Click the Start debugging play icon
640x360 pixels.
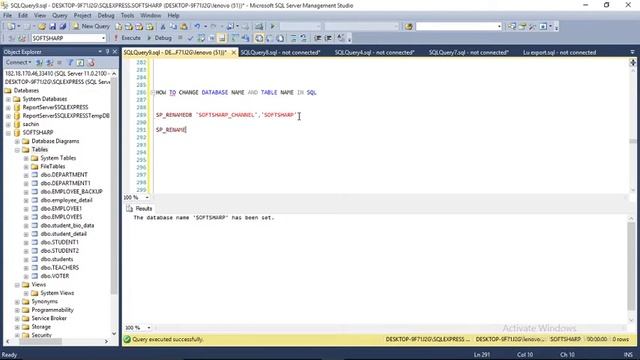[x=273, y=27]
